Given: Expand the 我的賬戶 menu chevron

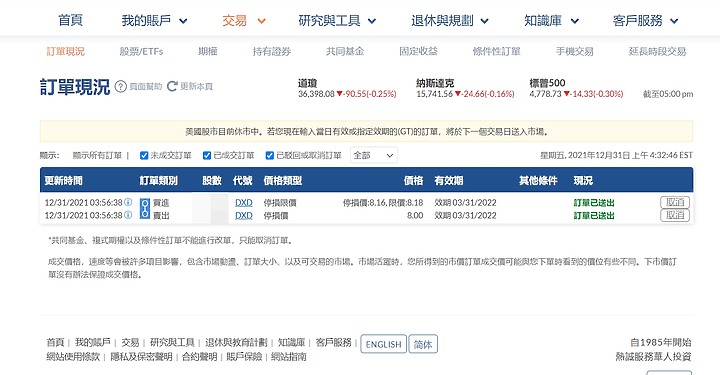Looking at the screenshot, I should tap(183, 21).
